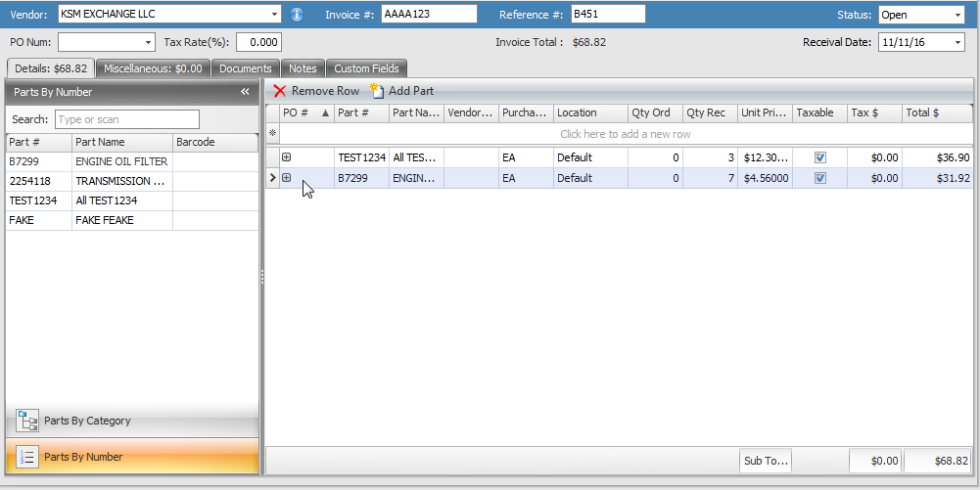Click the Tax Rate(%) field
Screen dimensions: 980x490
click(258, 42)
